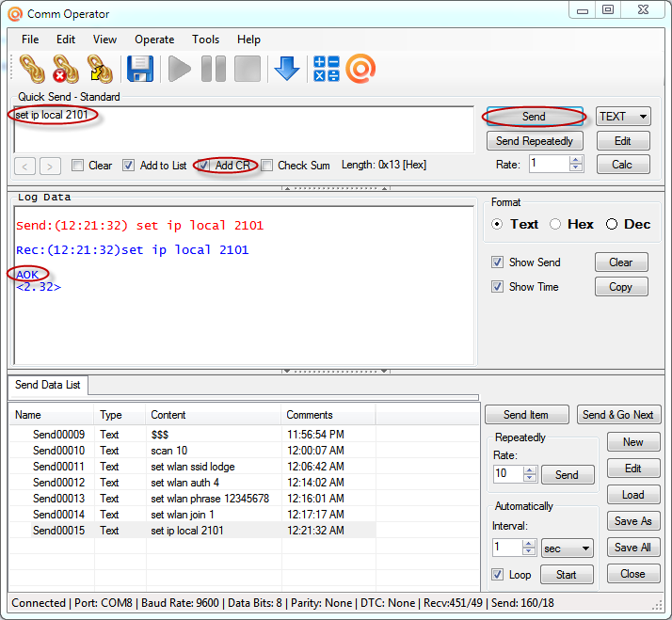Image resolution: width=672 pixels, height=620 pixels.
Task: Clear the log with the Clear button
Action: tap(621, 262)
